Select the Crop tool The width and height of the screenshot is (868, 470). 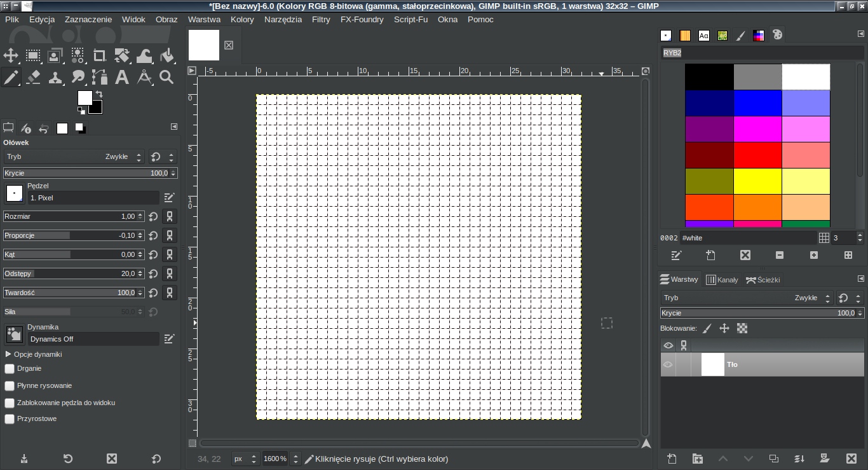(100, 55)
